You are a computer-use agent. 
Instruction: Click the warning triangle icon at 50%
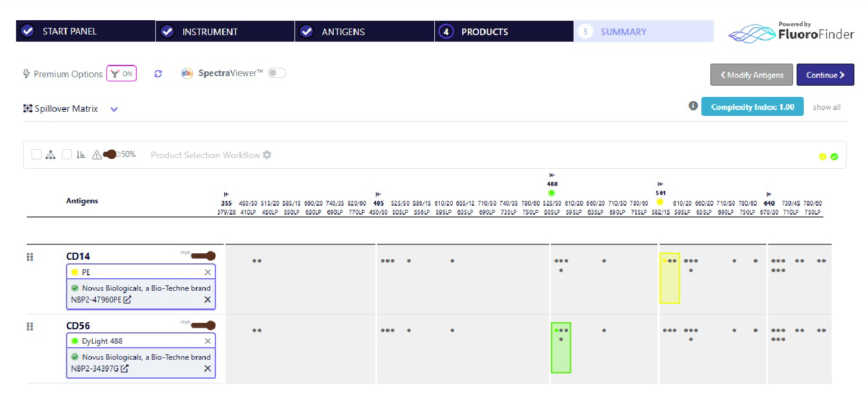98,154
